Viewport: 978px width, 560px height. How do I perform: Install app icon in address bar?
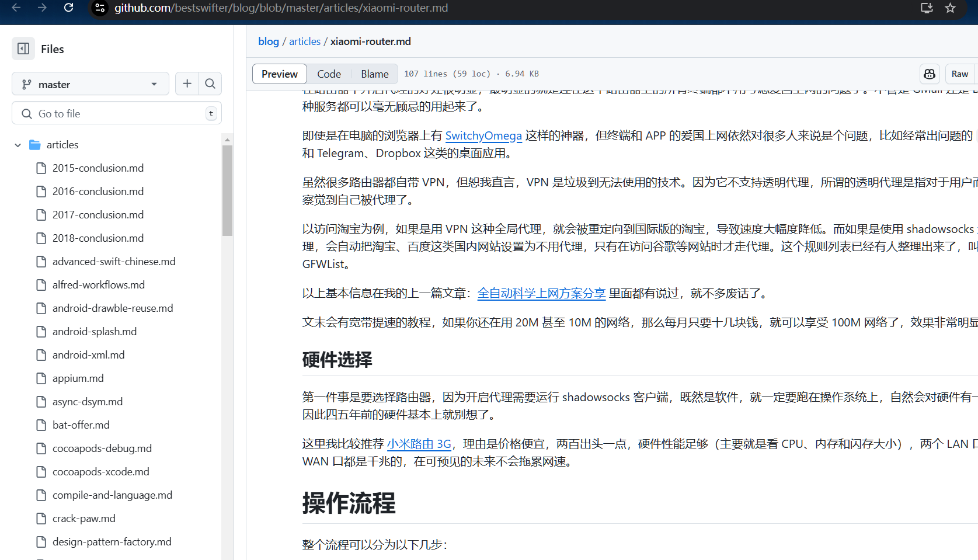click(927, 8)
